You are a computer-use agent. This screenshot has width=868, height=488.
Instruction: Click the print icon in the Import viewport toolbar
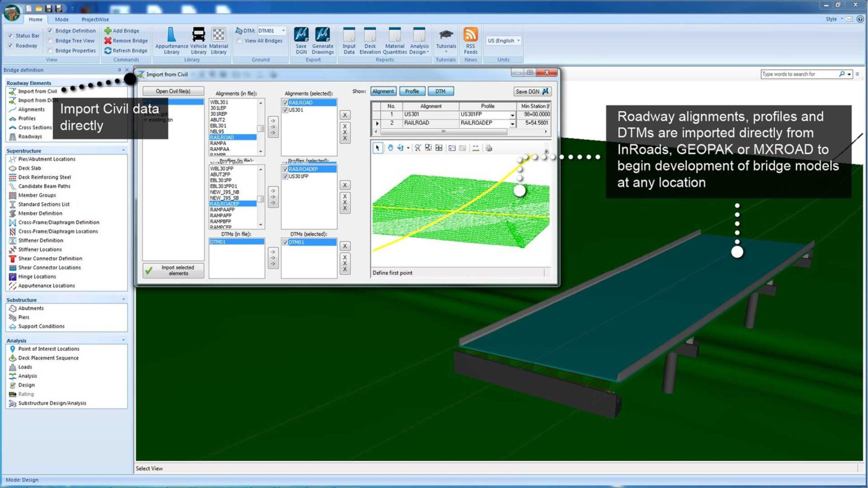click(x=488, y=148)
